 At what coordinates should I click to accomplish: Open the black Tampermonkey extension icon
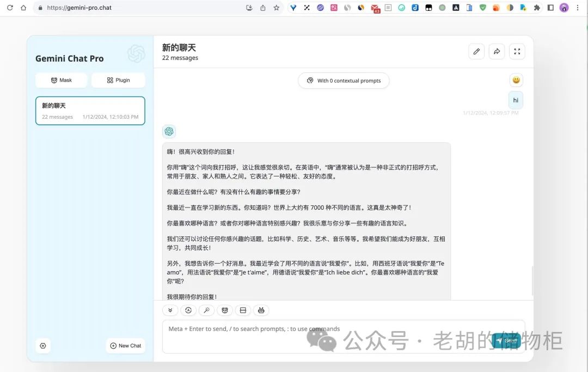pyautogui.click(x=428, y=8)
